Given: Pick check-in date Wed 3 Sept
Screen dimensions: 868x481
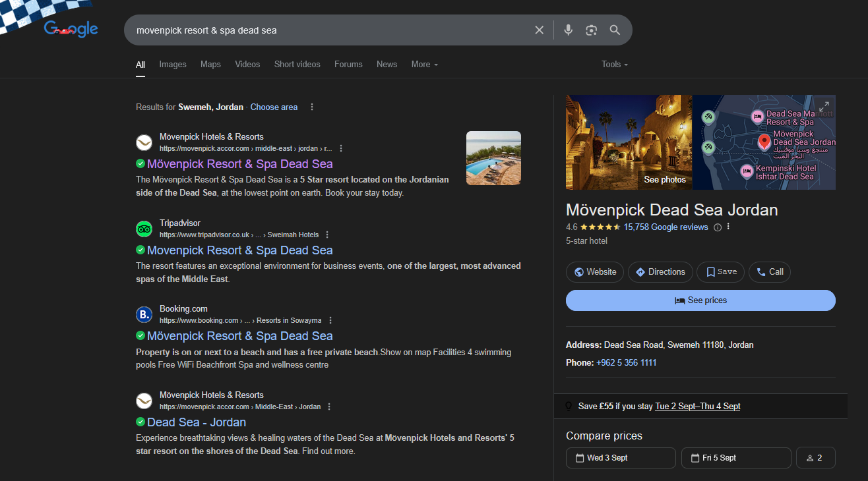Looking at the screenshot, I should [x=621, y=458].
